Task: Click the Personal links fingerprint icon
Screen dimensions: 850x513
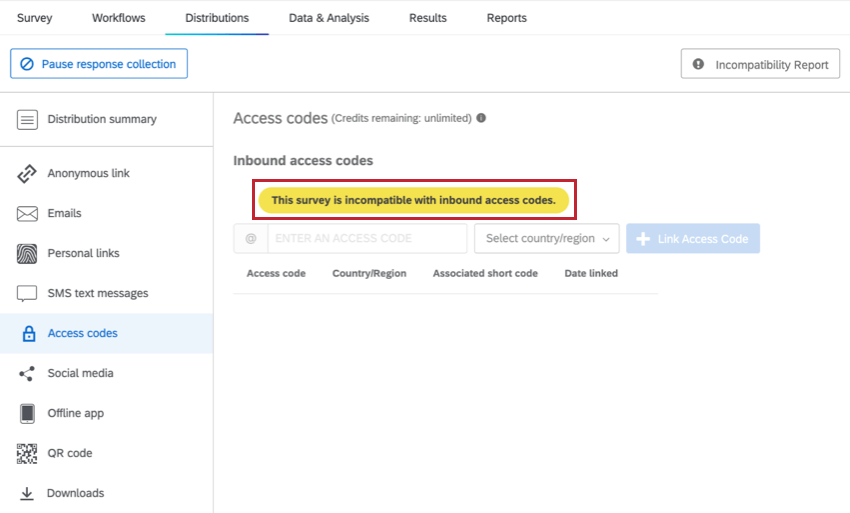Action: click(x=28, y=254)
